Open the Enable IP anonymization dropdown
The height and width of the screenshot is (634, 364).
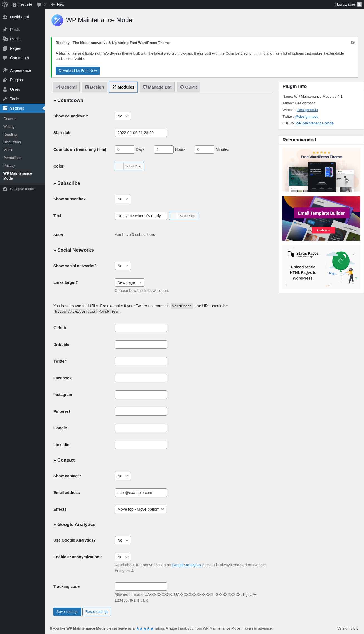click(123, 557)
